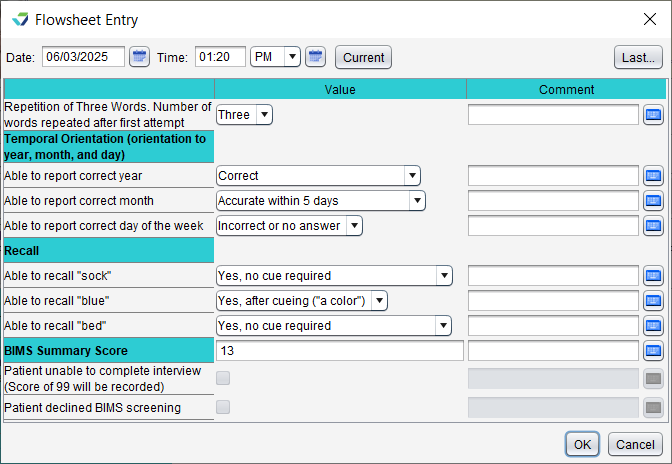Expand the AM/PM time dropdown
Screen dimensions: 672x464
tap(275, 57)
